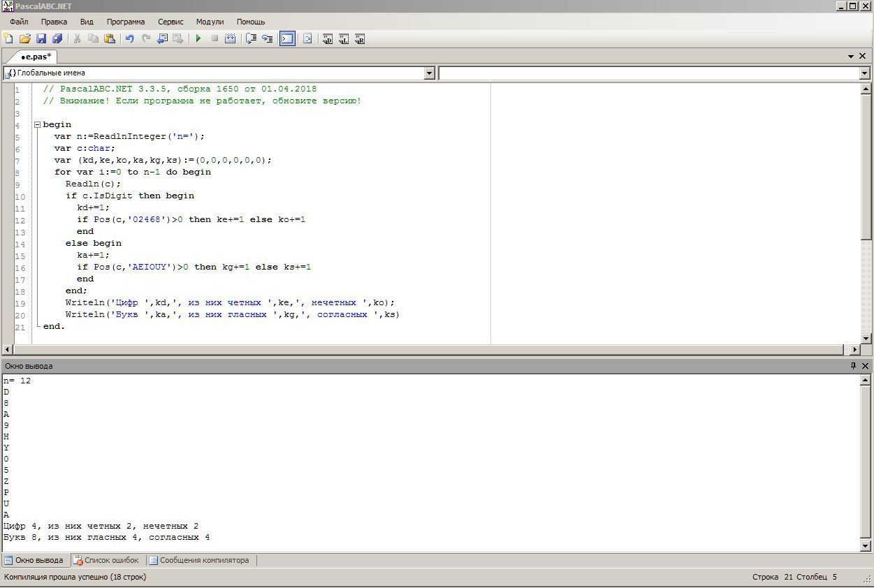Close the output window panel

coord(865,366)
